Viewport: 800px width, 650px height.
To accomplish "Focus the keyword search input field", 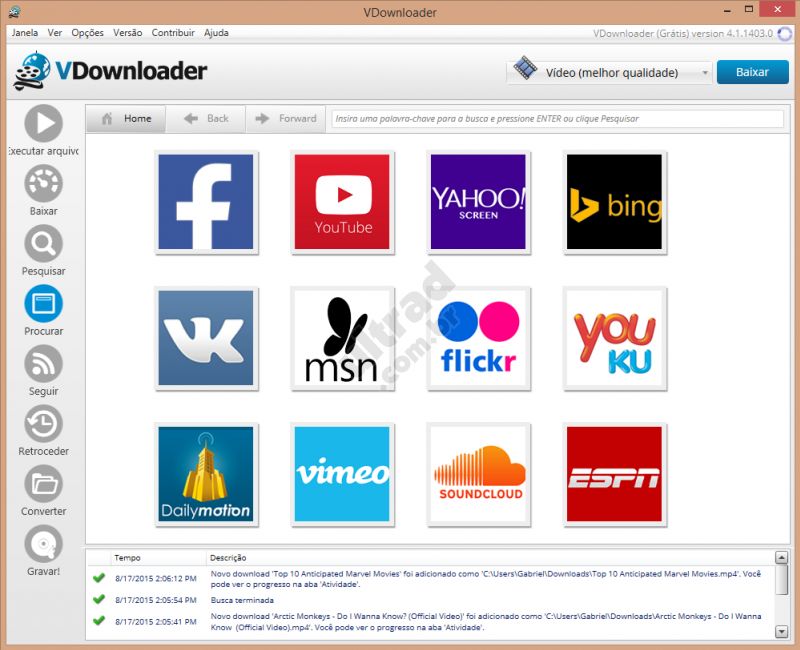I will [557, 119].
